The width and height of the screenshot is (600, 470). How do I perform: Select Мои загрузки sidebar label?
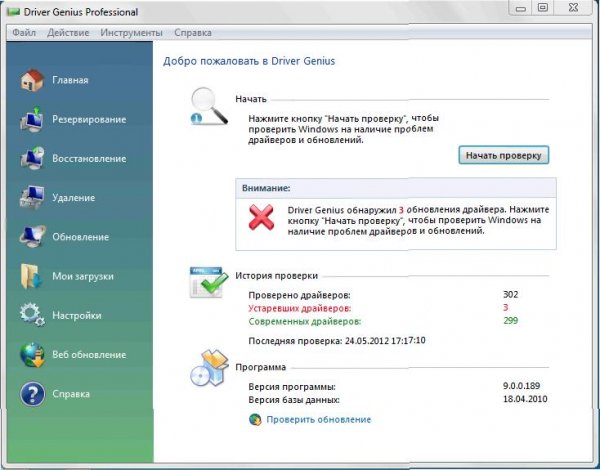click(83, 276)
